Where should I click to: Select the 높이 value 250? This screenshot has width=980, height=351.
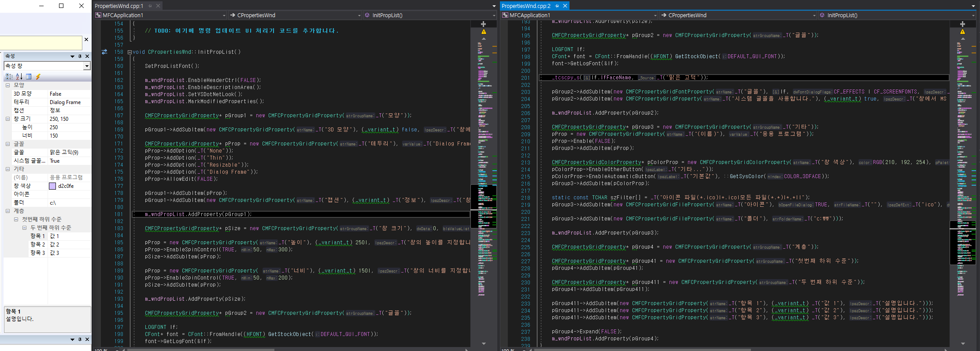[54, 127]
